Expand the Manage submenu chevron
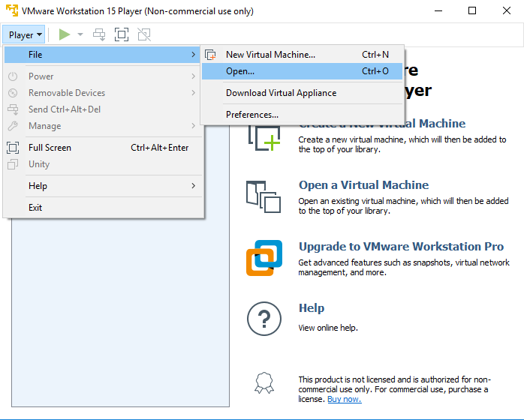The image size is (524, 420). tap(193, 126)
